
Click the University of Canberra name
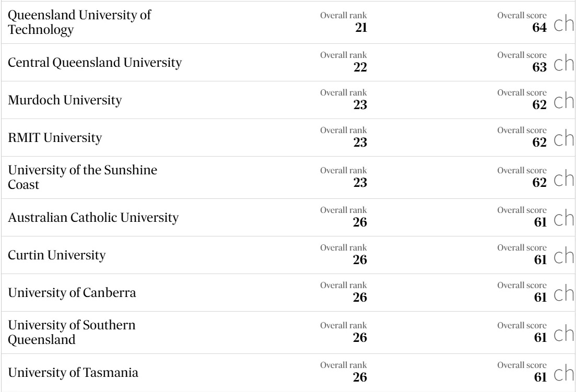72,293
